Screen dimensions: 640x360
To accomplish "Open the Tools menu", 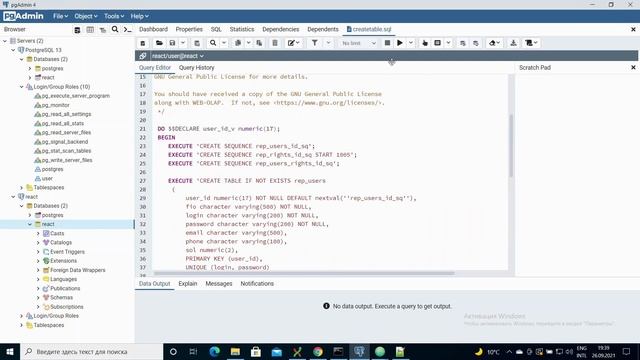I will [x=114, y=16].
